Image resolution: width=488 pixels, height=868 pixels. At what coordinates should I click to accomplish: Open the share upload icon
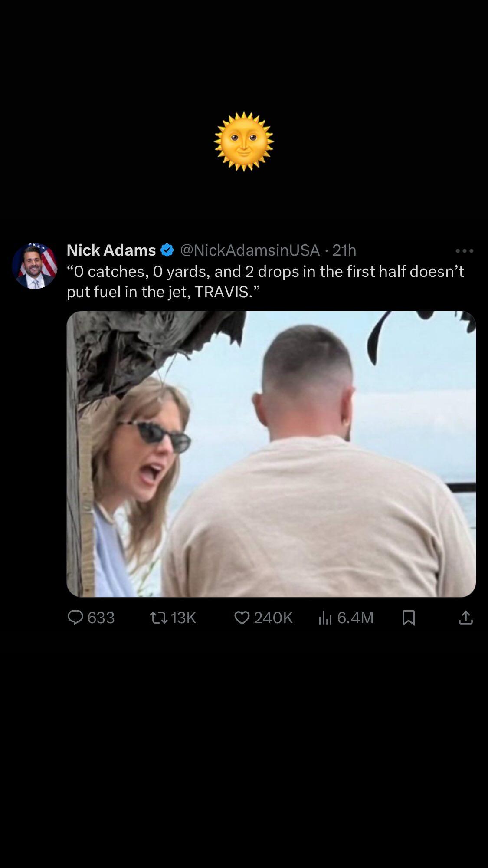(465, 618)
